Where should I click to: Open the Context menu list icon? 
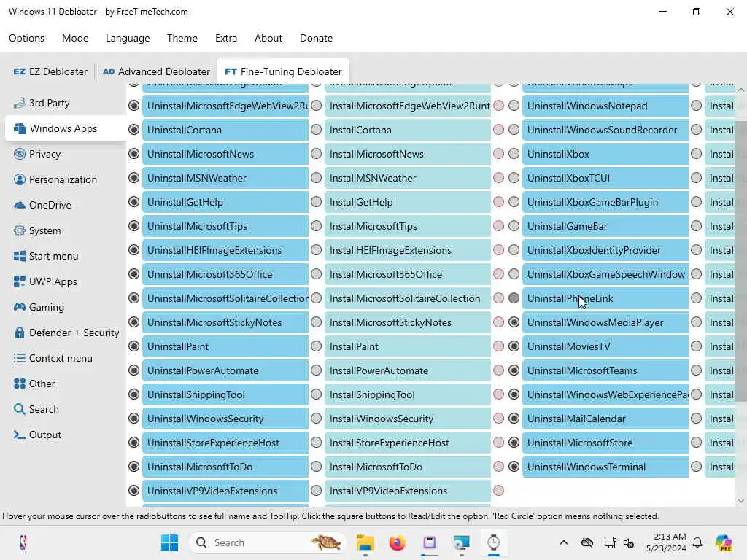[x=20, y=358]
